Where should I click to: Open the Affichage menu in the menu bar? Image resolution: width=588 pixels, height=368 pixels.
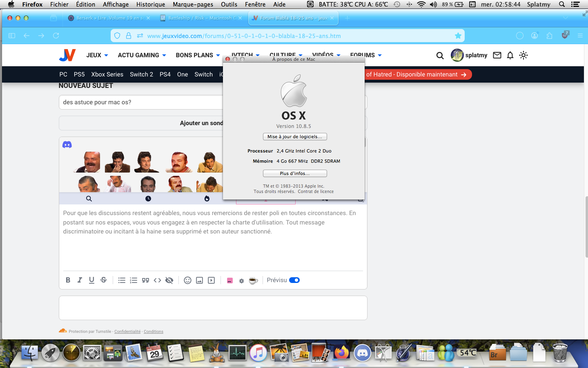[x=116, y=4]
